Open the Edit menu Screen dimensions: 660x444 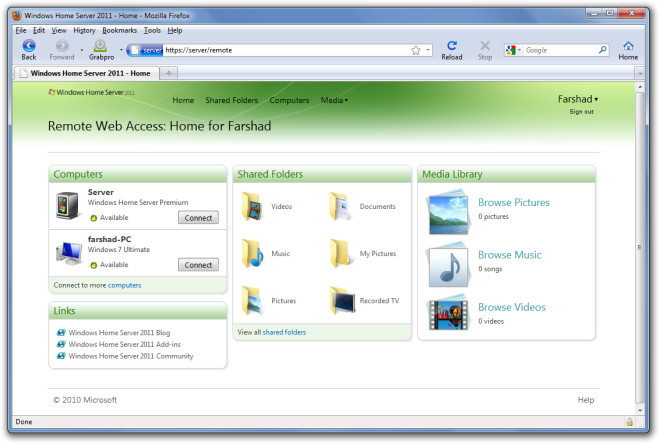coord(39,30)
